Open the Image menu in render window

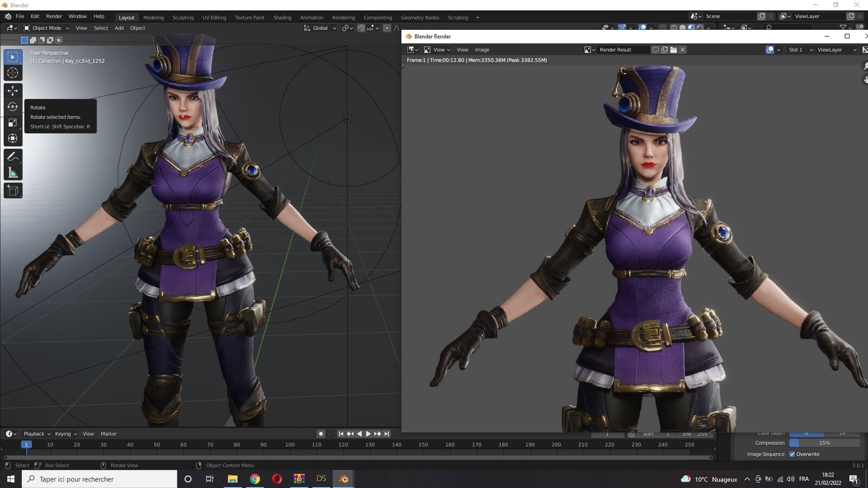pyautogui.click(x=482, y=50)
